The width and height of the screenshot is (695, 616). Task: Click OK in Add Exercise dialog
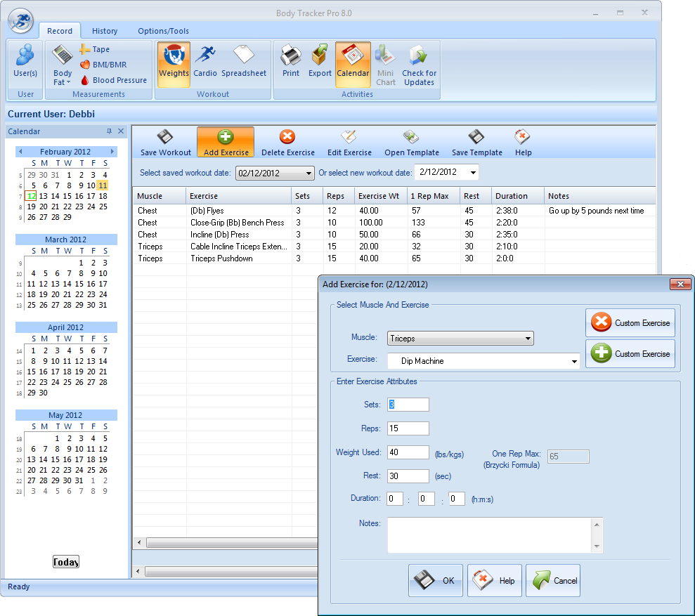(435, 581)
